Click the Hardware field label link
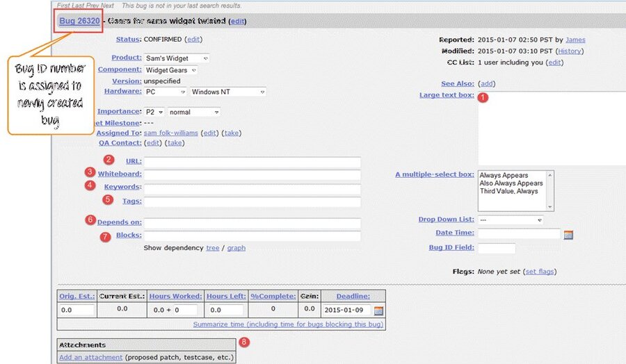Image resolution: width=626 pixels, height=364 pixels. (122, 91)
